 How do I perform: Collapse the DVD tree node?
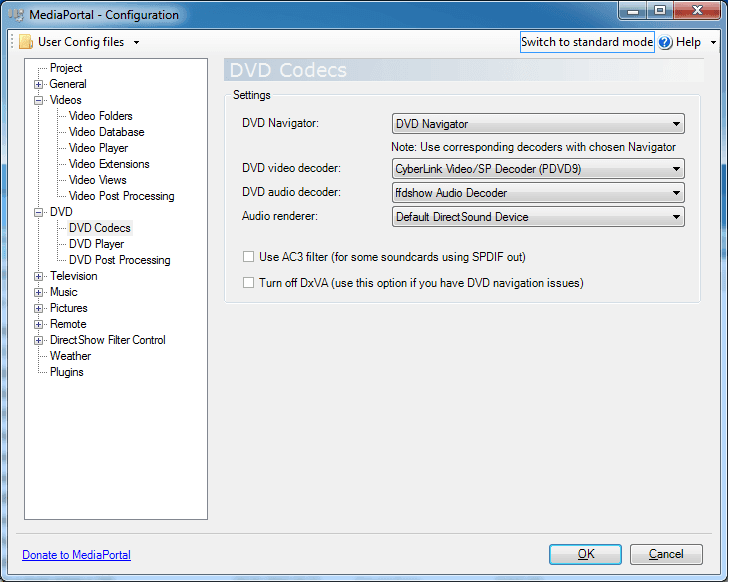click(39, 212)
